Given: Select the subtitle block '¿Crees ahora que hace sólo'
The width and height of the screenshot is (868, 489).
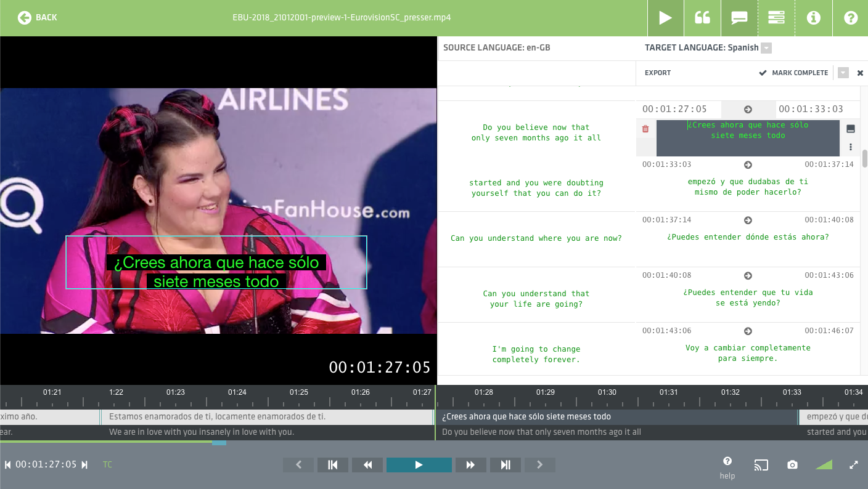Looking at the screenshot, I should click(748, 137).
